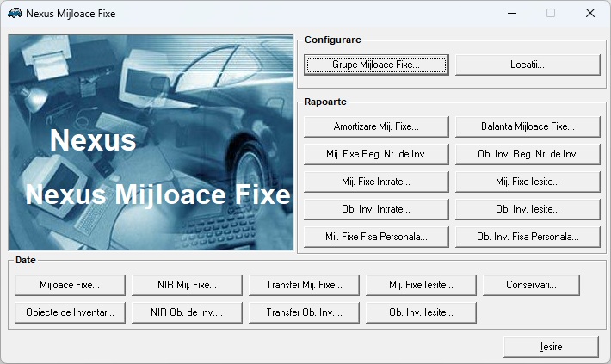The image size is (611, 364).
Task: Click the Conservari button
Action: pyautogui.click(x=531, y=285)
